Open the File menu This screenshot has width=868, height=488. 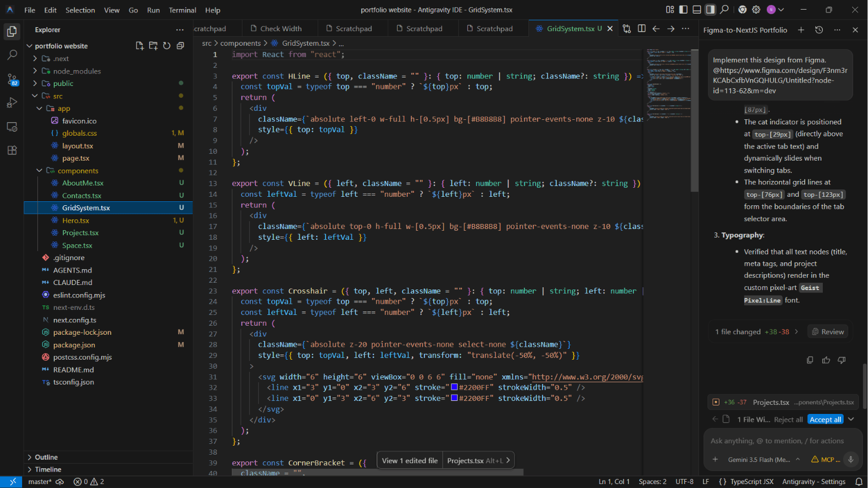click(x=30, y=10)
